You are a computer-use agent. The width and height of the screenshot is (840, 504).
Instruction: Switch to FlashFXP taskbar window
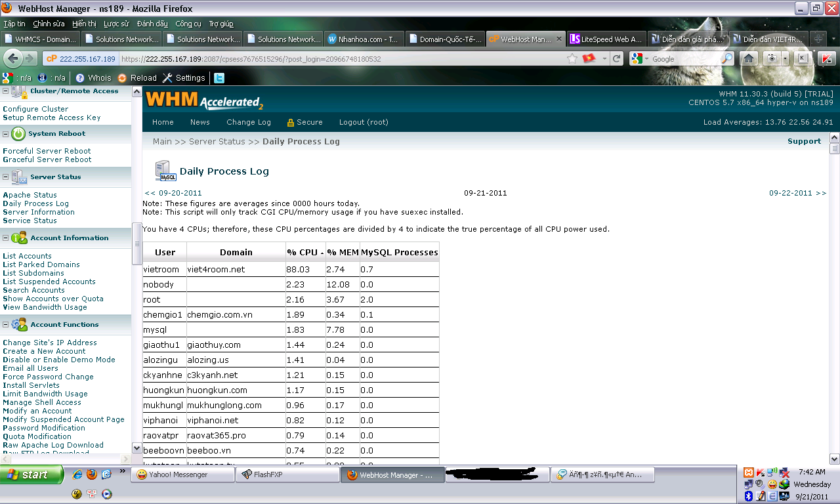click(287, 474)
